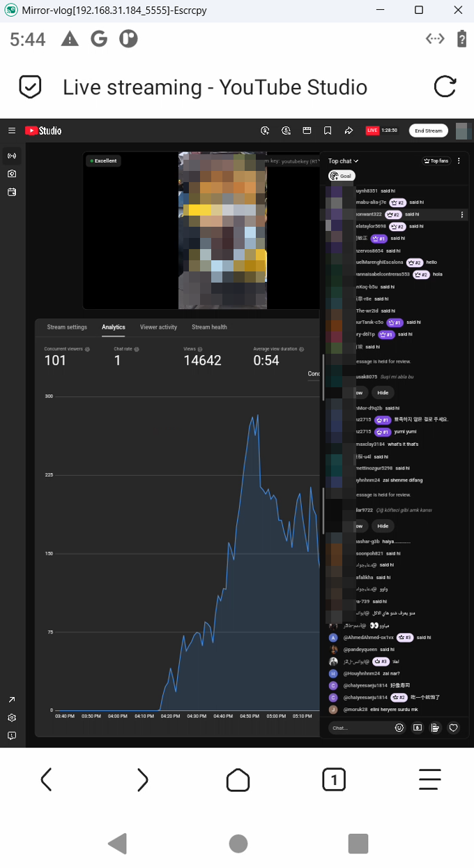
Task: Open more options for the highlighted chat message
Action: click(x=462, y=215)
